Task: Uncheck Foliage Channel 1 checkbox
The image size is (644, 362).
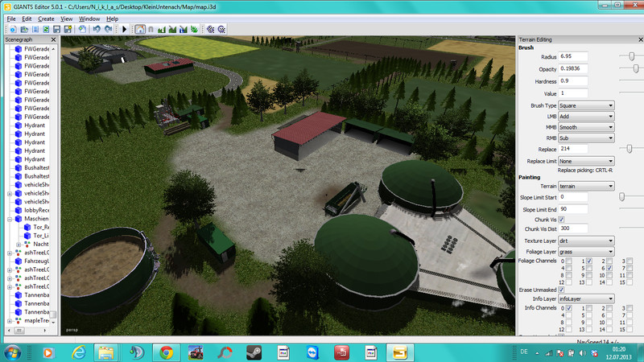Action: 589,261
